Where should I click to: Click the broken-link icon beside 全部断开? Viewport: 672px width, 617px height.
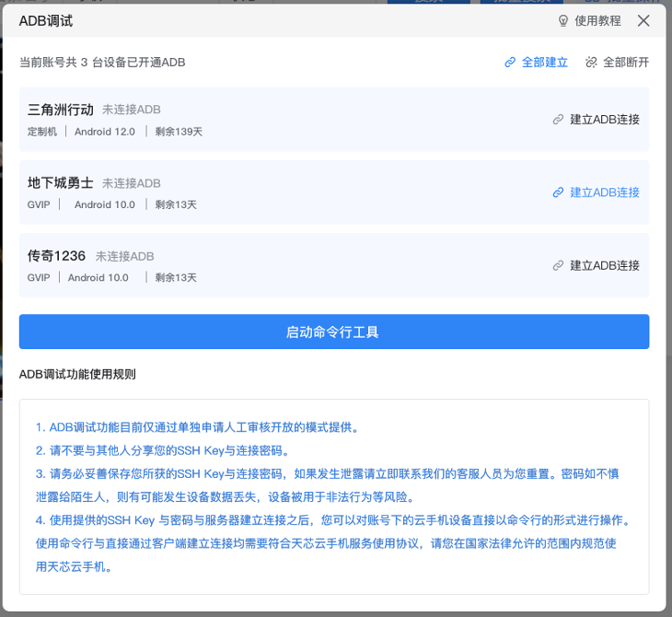point(591,63)
